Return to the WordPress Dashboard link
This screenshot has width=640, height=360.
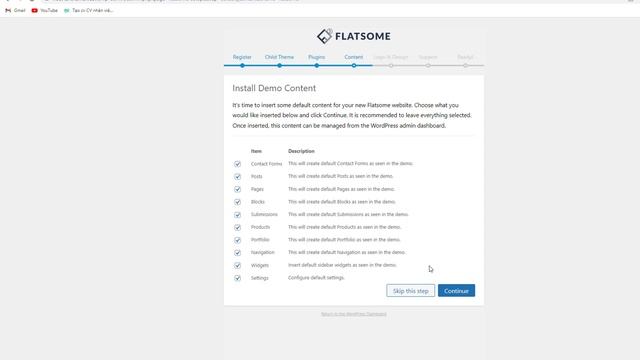353,314
